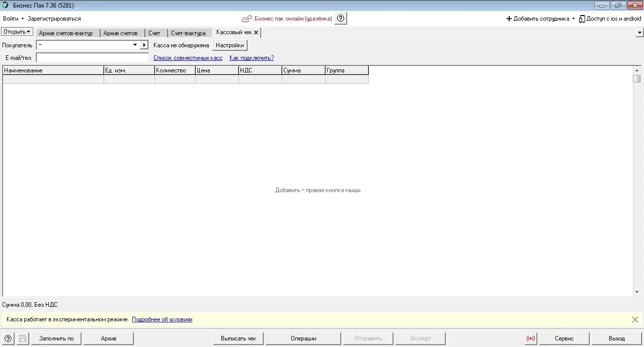644x347 pixels.
Task: Click the НДС column header
Action: [261, 70]
